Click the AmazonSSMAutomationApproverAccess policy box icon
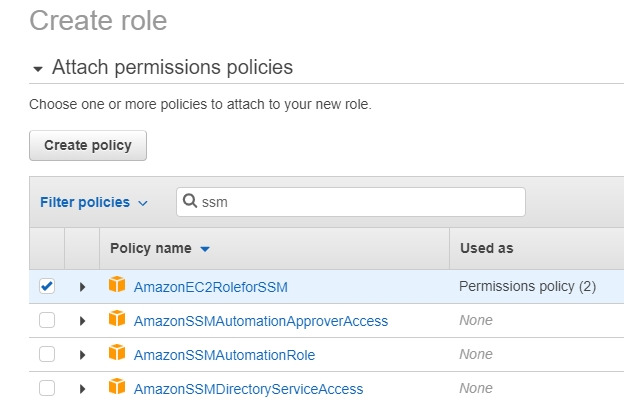The width and height of the screenshot is (624, 401). (117, 319)
